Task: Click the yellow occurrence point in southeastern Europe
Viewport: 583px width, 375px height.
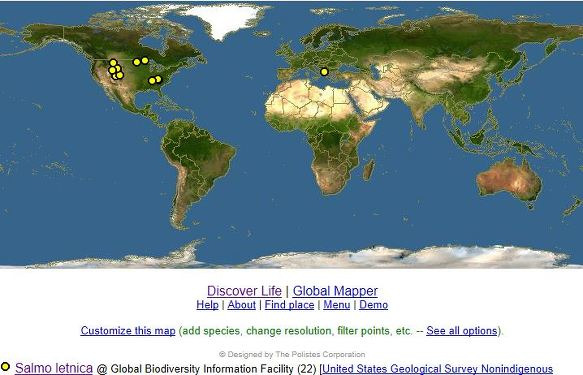Action: 324,72
